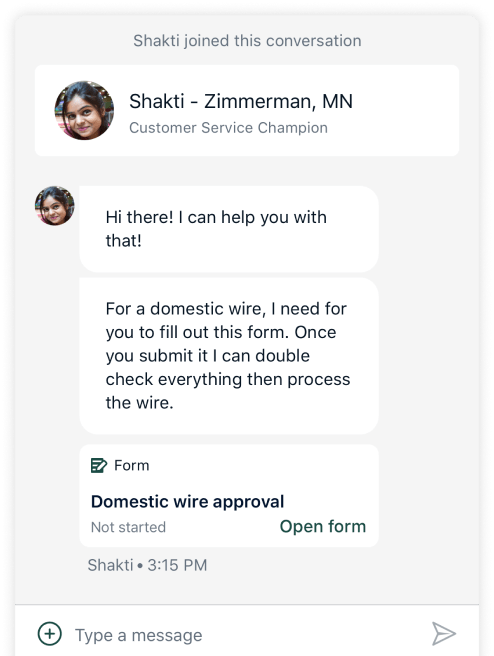Viewport: 494px width, 656px height.
Task: Click the domestic wire instructions message bubble
Action: pos(229,356)
